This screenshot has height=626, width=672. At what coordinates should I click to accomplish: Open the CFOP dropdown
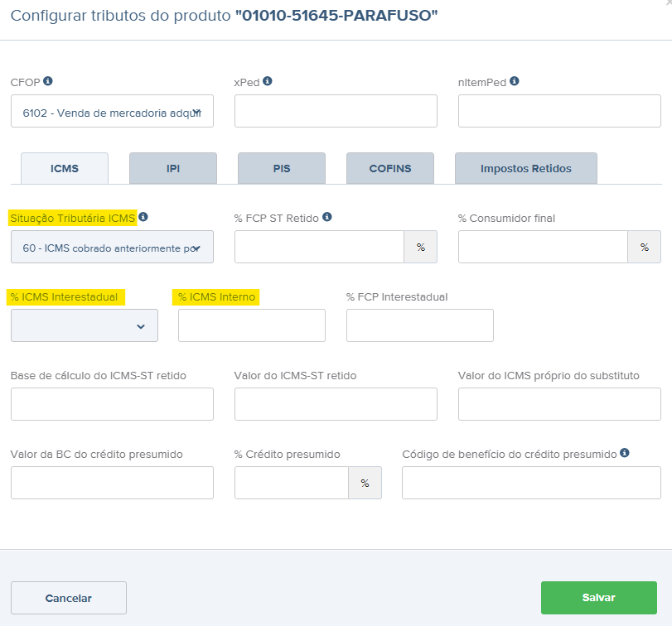[x=112, y=111]
